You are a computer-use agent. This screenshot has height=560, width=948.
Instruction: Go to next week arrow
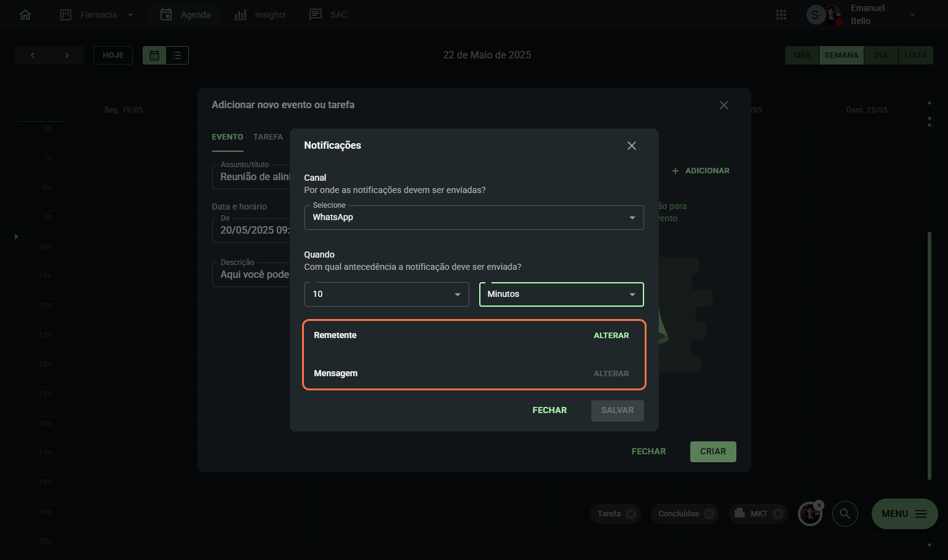point(66,55)
